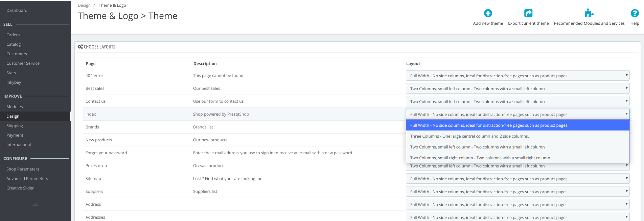Go to Dashboard in the sidebar
Viewport: 644px width, 221px height.
17,11
